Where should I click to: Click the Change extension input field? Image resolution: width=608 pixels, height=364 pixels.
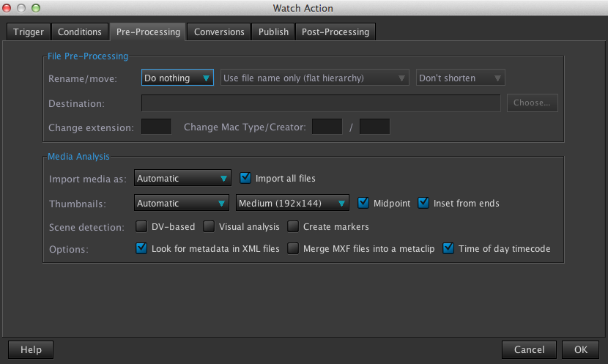click(155, 127)
